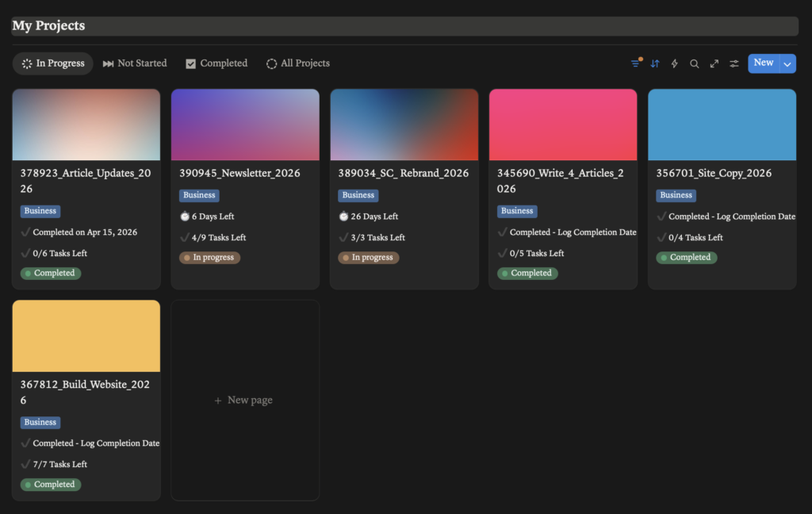Click the checkmark beside 0/6 Tasks Left
This screenshot has height=514, width=812.
pyautogui.click(x=25, y=254)
